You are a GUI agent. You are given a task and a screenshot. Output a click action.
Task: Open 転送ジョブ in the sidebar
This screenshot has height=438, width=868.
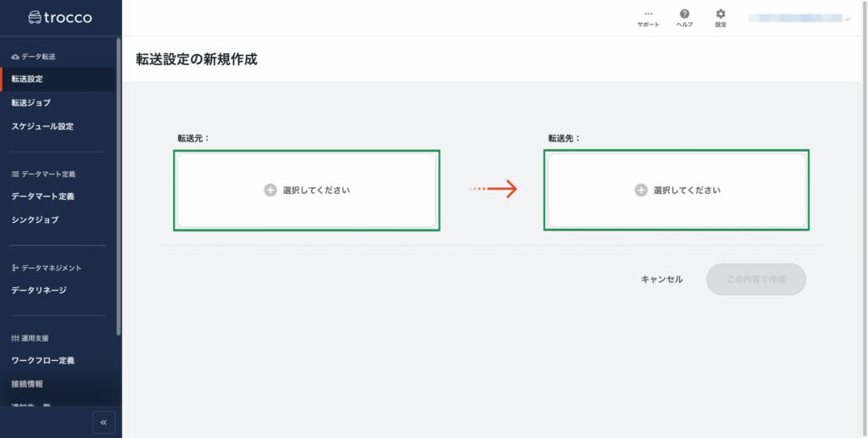click(31, 103)
